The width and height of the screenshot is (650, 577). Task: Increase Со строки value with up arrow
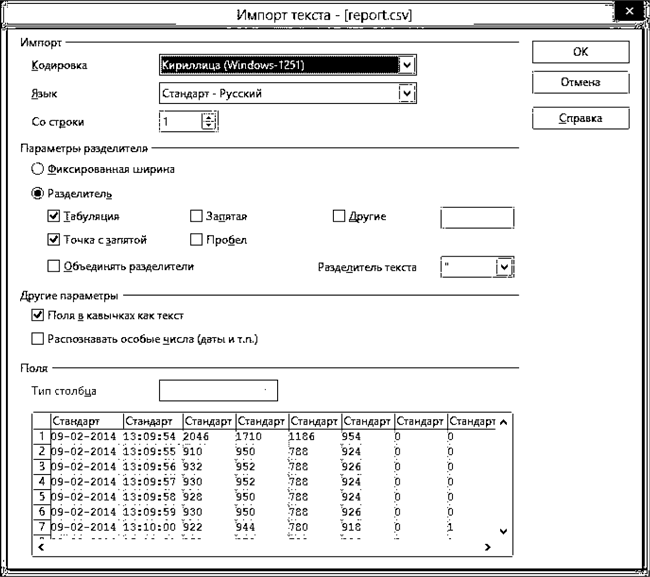tap(209, 118)
